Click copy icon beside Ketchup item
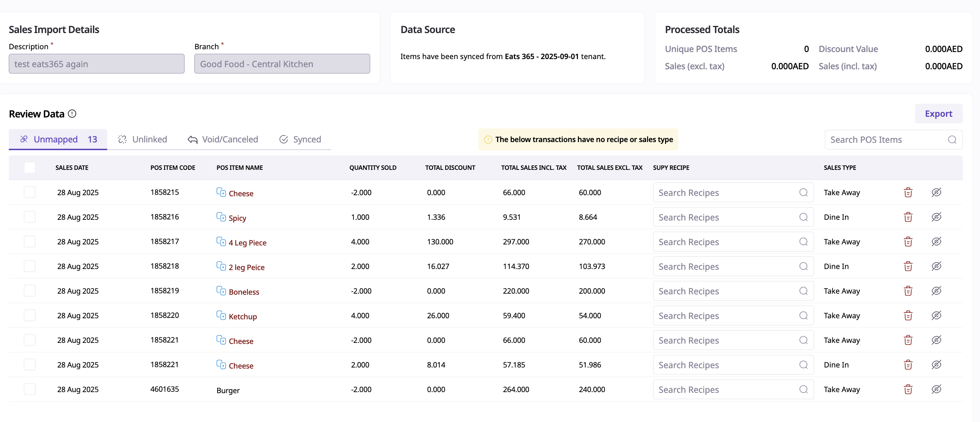This screenshot has width=980, height=422. coord(221,315)
